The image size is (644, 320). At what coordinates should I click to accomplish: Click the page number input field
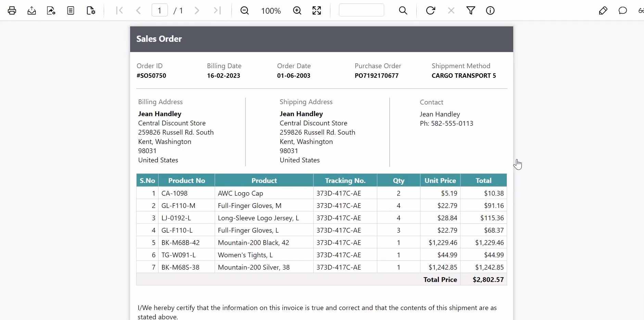pos(160,10)
